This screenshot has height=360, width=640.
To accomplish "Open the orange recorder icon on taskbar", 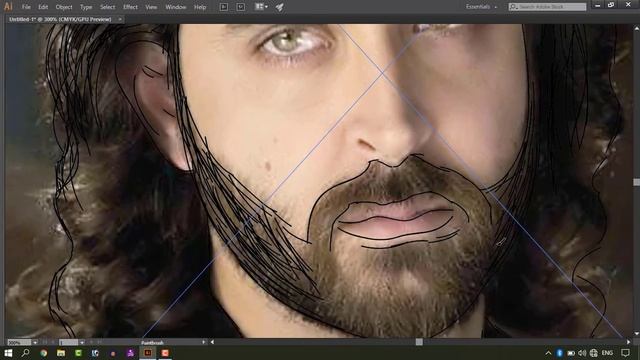I will tap(165, 353).
